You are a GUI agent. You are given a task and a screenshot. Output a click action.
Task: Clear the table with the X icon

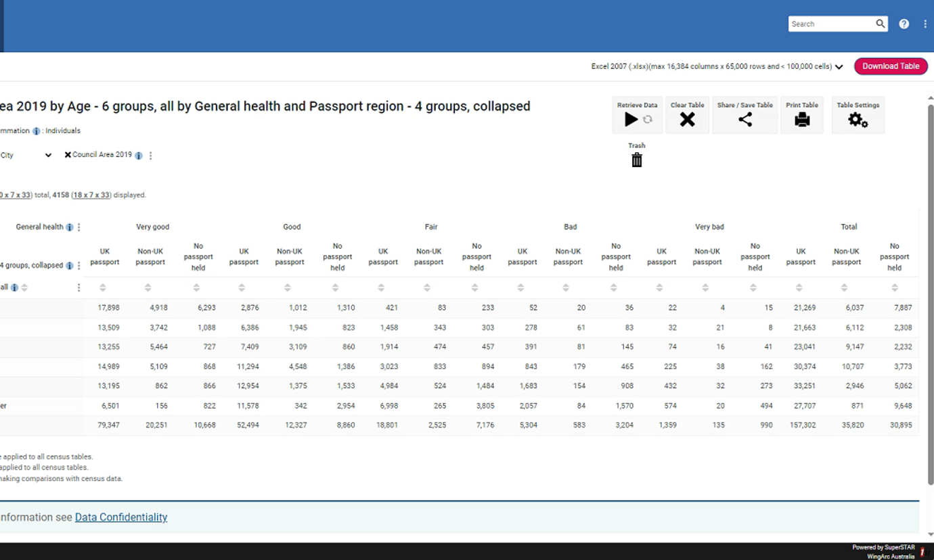click(687, 120)
